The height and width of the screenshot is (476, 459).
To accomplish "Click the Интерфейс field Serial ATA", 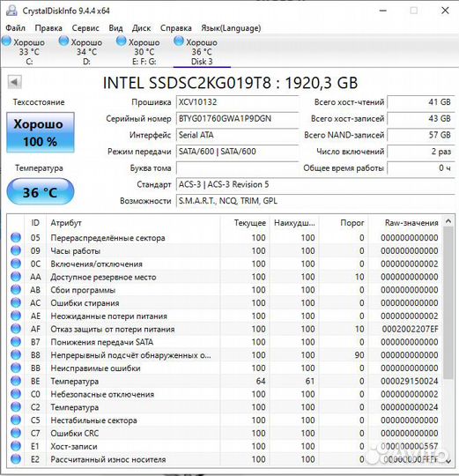I will [237, 135].
